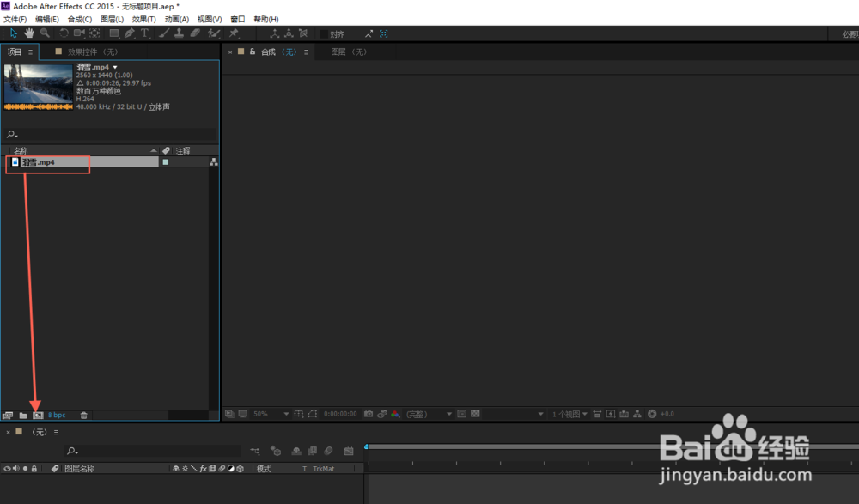Select the Unified Camera tool
The height and width of the screenshot is (504, 859).
pyautogui.click(x=79, y=33)
